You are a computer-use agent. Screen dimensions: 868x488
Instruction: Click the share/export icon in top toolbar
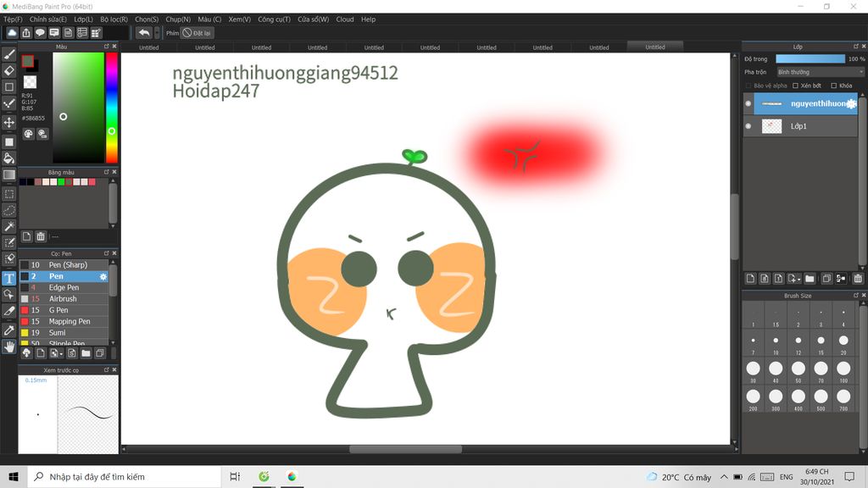(26, 33)
